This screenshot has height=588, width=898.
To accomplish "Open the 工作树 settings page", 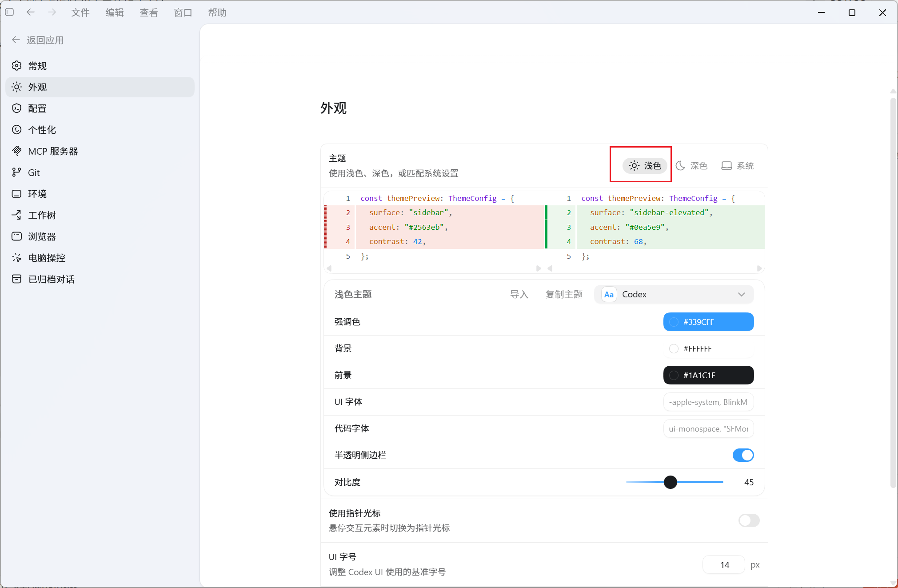I will tap(100, 215).
